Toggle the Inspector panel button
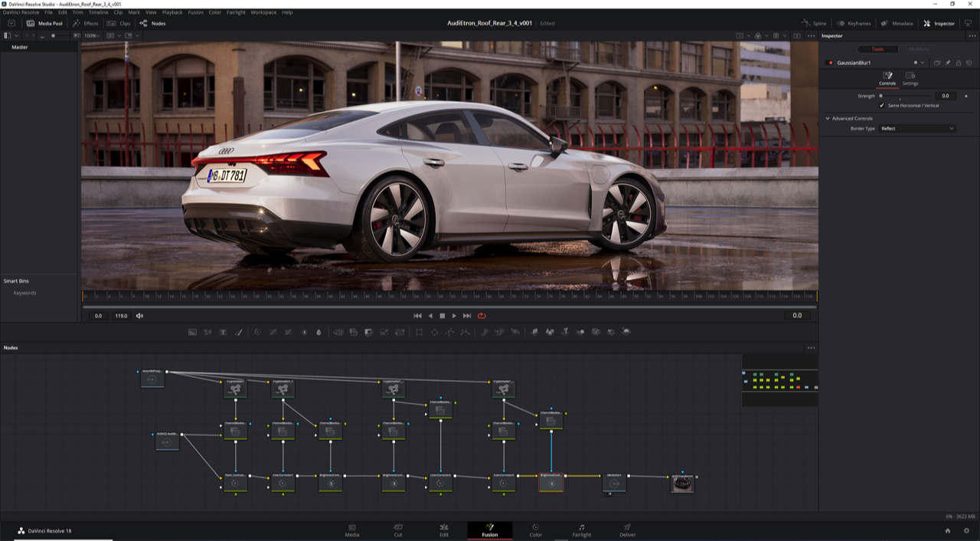980x541 pixels. tap(939, 23)
